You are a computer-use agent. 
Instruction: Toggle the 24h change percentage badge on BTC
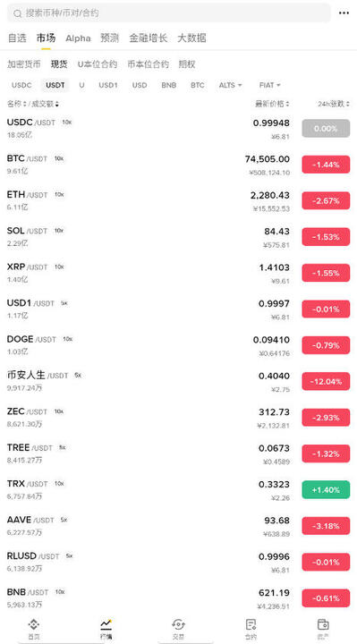pyautogui.click(x=326, y=165)
